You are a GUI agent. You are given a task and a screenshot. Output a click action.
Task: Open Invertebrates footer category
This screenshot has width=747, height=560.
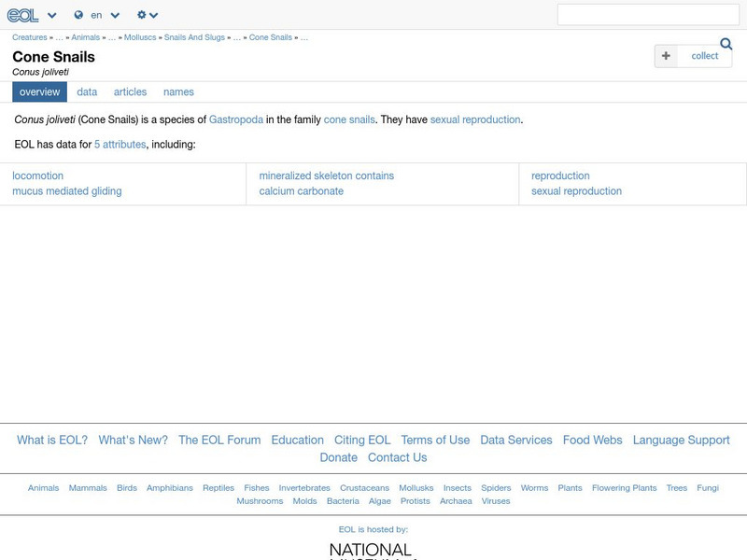[304, 488]
